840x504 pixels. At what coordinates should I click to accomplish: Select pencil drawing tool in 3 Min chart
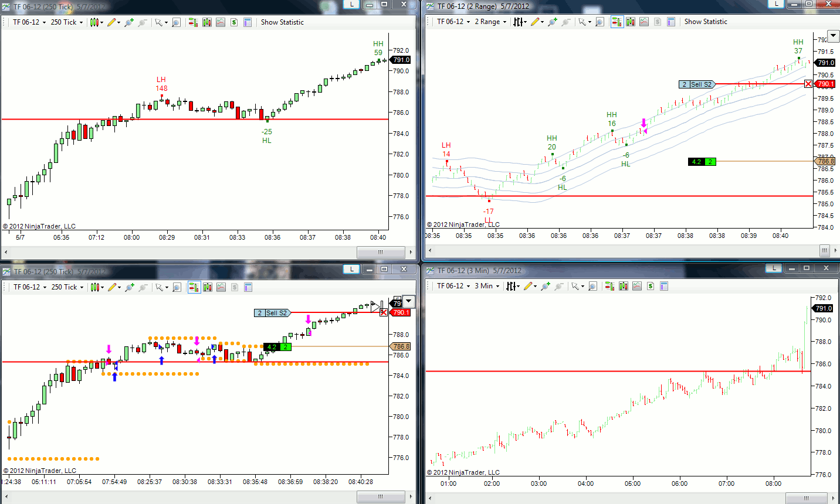click(x=529, y=286)
